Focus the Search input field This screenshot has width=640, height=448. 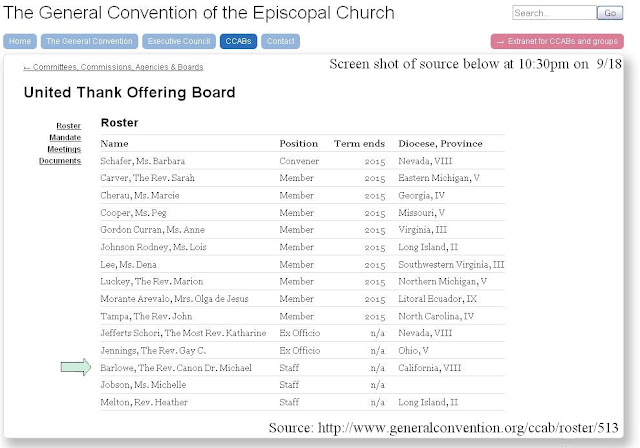(x=554, y=13)
